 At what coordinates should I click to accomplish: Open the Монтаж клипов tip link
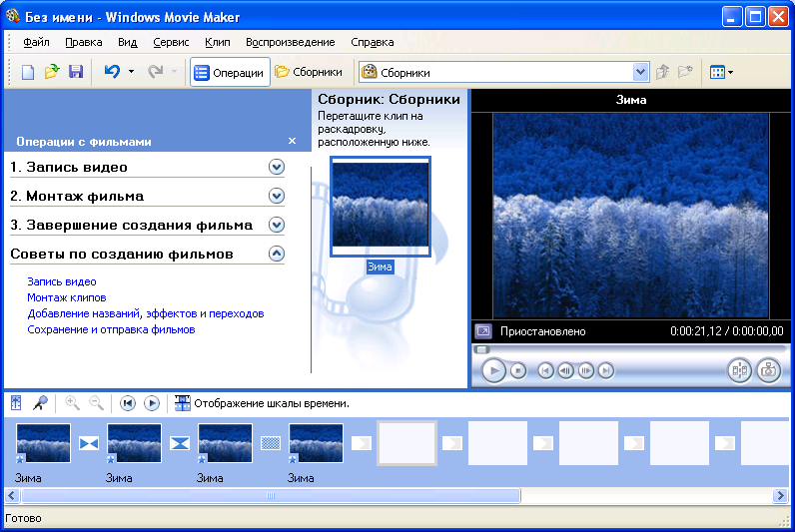click(67, 297)
